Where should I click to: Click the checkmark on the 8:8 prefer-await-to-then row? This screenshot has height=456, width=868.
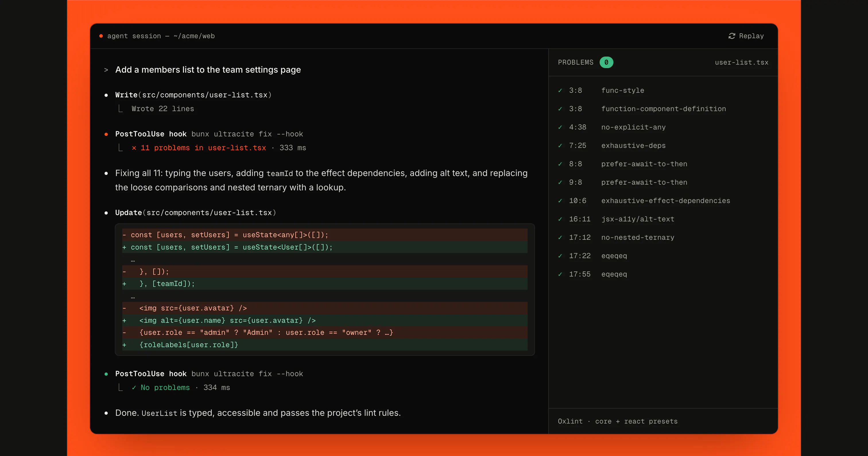pyautogui.click(x=560, y=164)
